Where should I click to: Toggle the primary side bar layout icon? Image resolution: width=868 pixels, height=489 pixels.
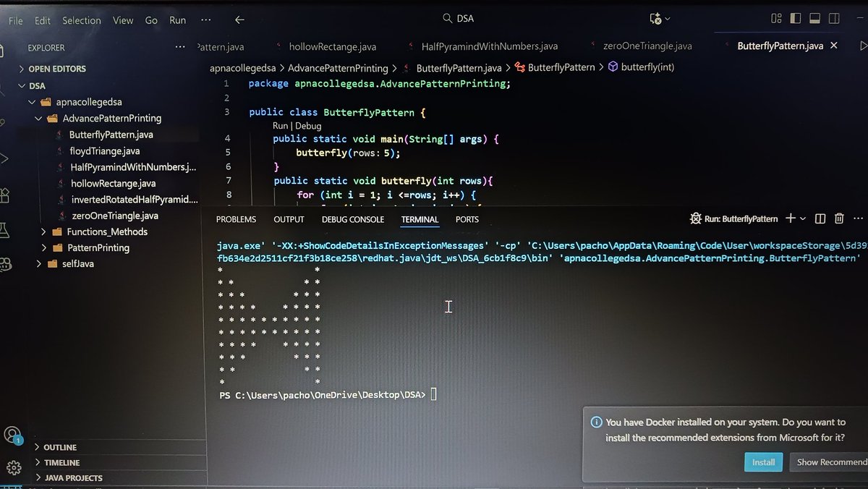(x=795, y=19)
